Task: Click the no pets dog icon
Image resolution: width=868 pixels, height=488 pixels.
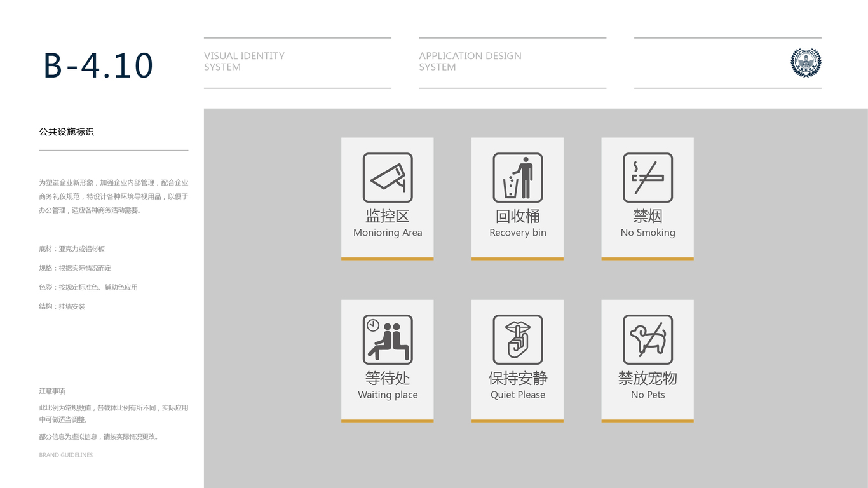Action: pos(648,340)
